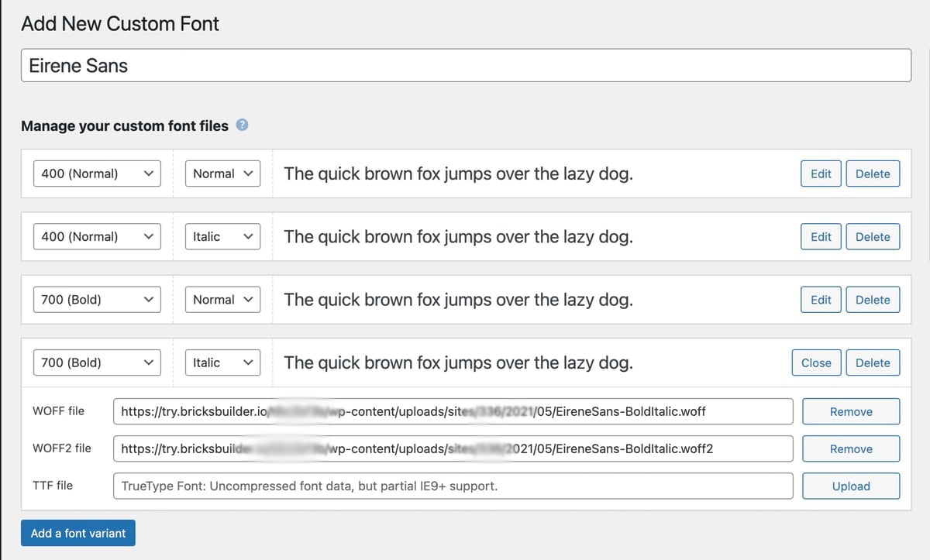
Task: Click Edit for the 700 Bold Normal variant
Action: [x=821, y=299]
